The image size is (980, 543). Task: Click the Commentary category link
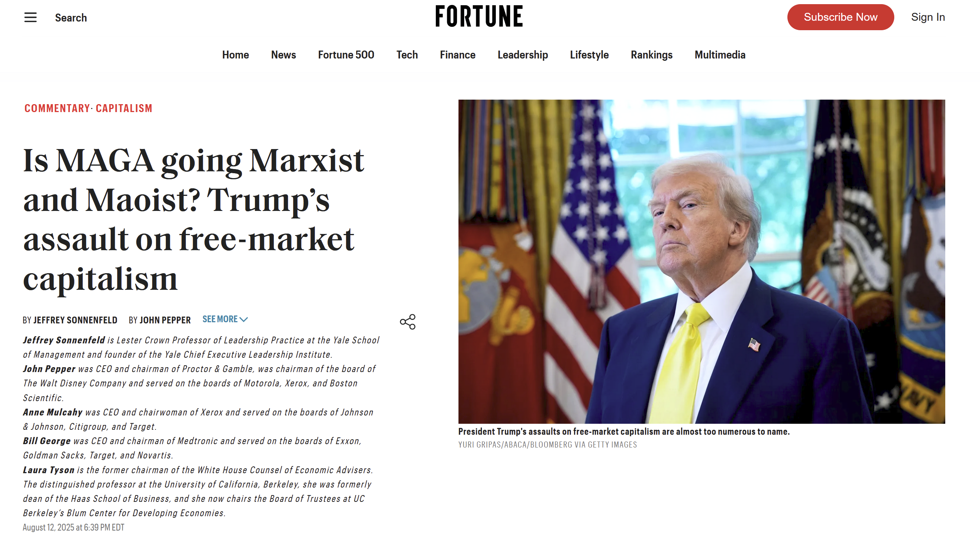point(57,108)
